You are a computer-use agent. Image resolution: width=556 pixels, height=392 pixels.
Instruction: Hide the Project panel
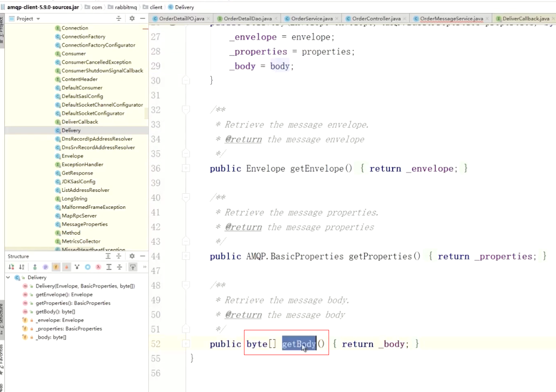[x=142, y=18]
